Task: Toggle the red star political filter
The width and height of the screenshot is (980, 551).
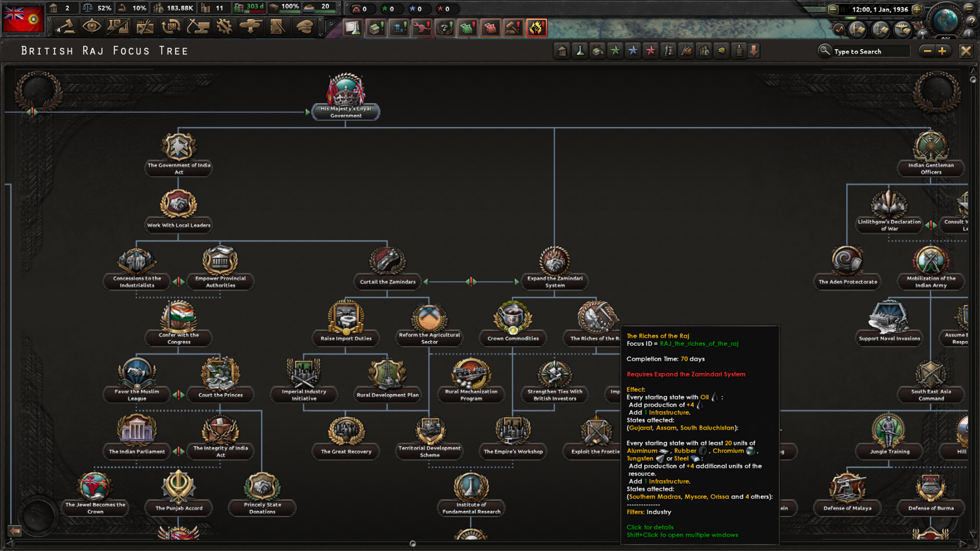Action: click(651, 51)
